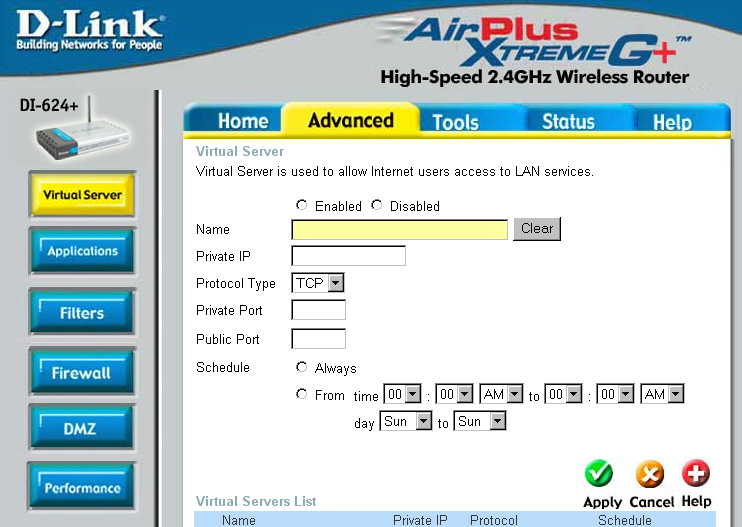Open the end minute dropdown
742x527 pixels.
(x=615, y=394)
